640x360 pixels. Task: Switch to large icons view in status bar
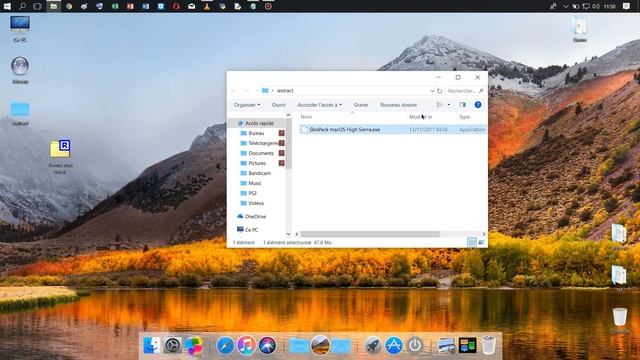click(x=482, y=242)
